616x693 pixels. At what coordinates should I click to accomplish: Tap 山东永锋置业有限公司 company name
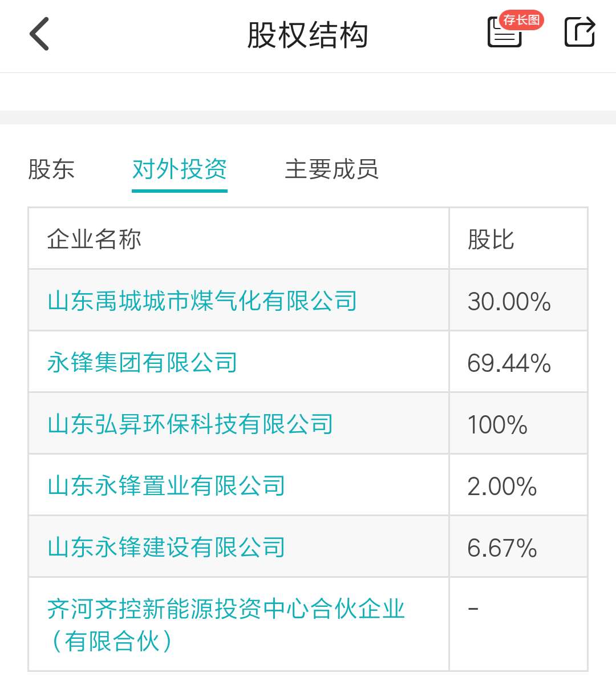167,485
